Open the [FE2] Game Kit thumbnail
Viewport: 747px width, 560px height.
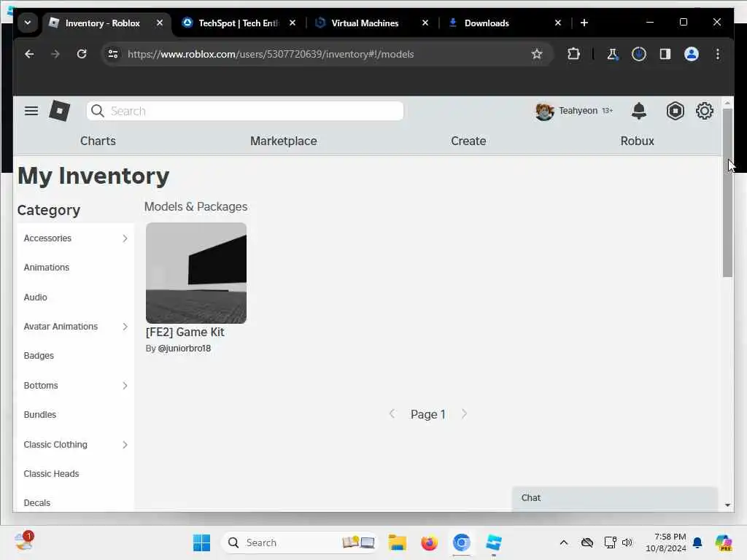point(196,273)
